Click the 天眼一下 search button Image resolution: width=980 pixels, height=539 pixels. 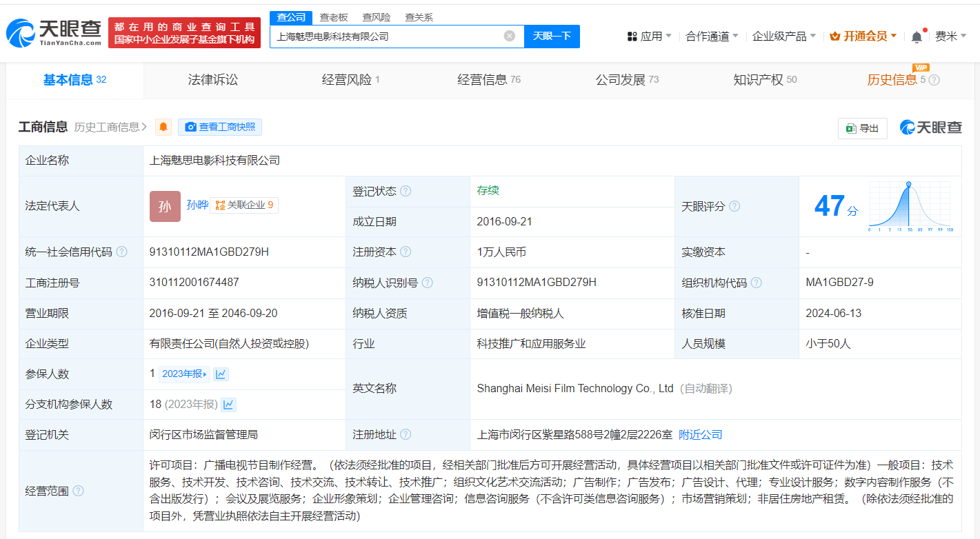(552, 36)
